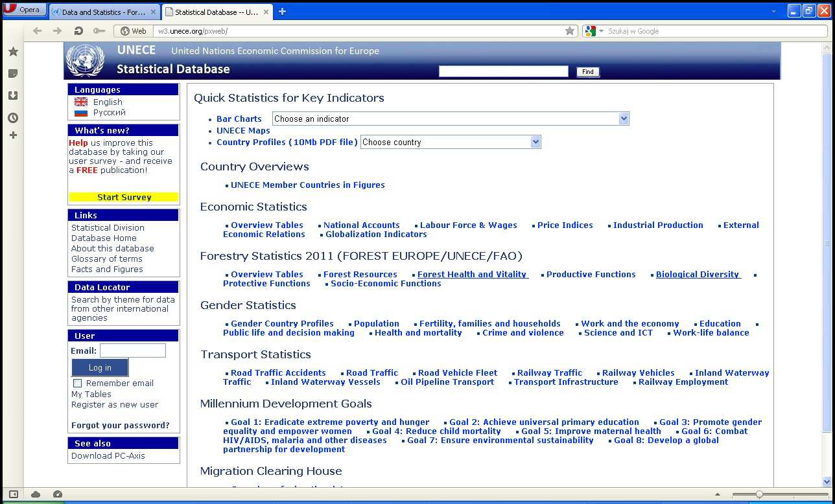
Task: Open the Price Indices link
Action: (x=565, y=225)
